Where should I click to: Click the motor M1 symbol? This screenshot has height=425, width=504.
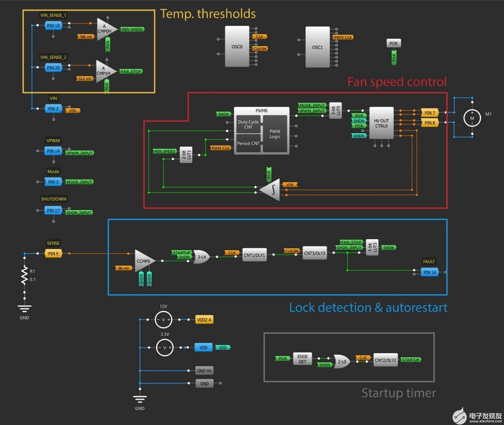point(472,118)
